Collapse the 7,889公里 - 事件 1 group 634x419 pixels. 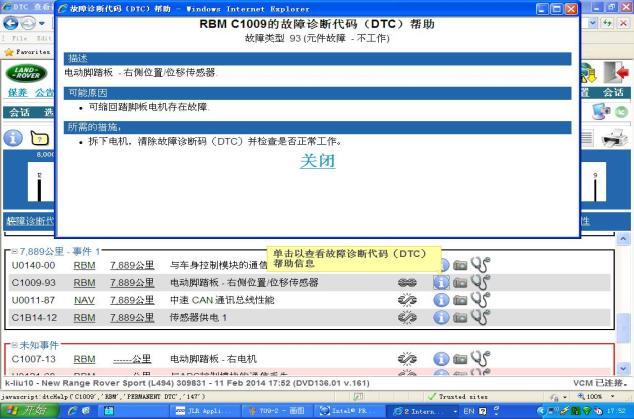(x=14, y=252)
